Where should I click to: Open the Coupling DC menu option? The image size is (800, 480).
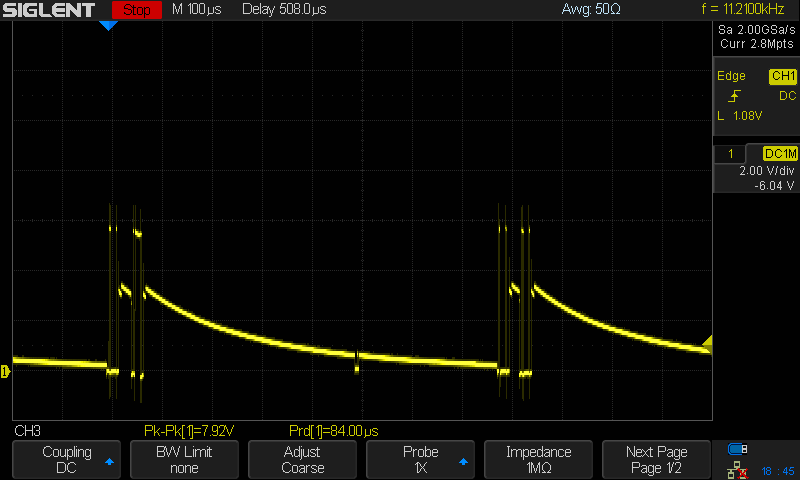66,460
